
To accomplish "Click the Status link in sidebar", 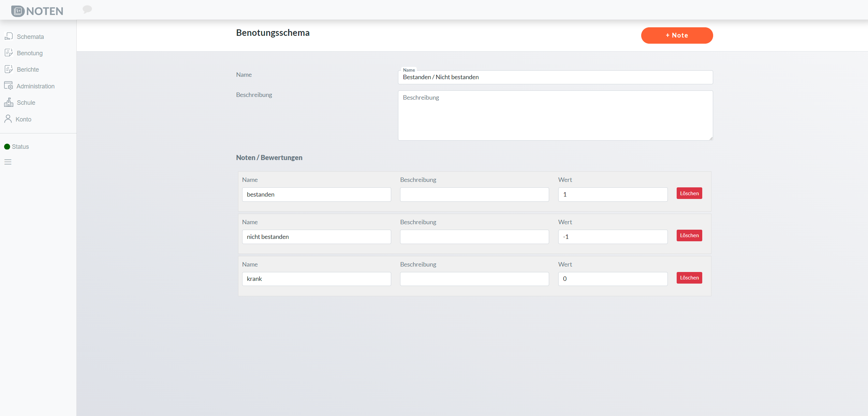I will pos(20,147).
